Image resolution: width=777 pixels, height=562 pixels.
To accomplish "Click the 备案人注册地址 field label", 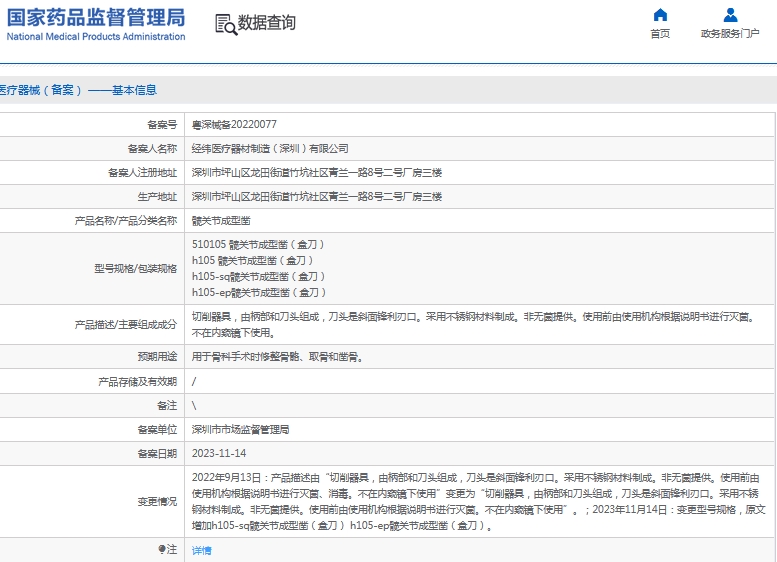I will (142, 172).
